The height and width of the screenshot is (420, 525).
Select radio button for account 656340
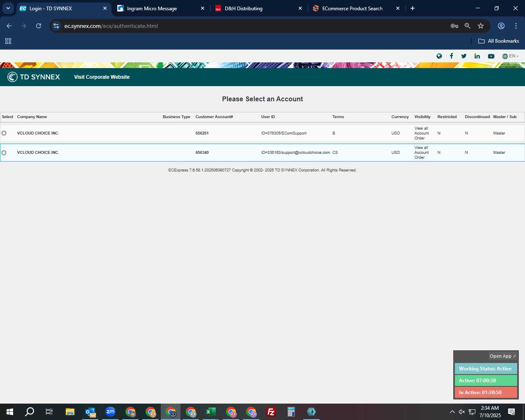coord(4,153)
